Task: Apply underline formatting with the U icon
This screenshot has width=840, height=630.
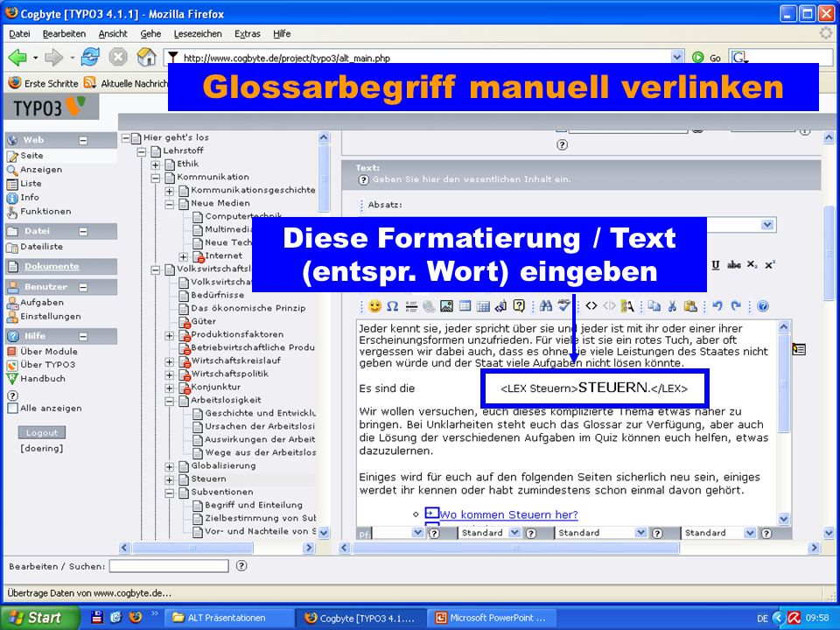Action: click(x=716, y=265)
